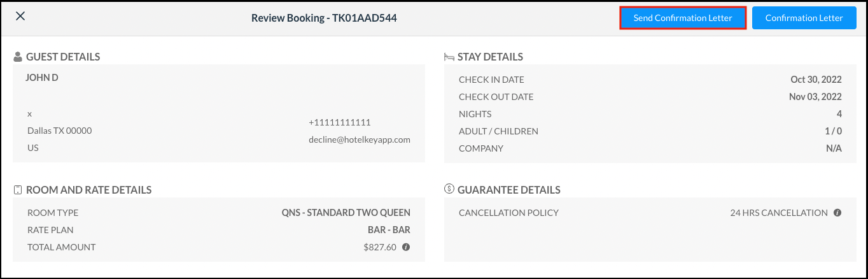Select the $827.60 total amount value
This screenshot has width=868, height=279.
(x=379, y=247)
